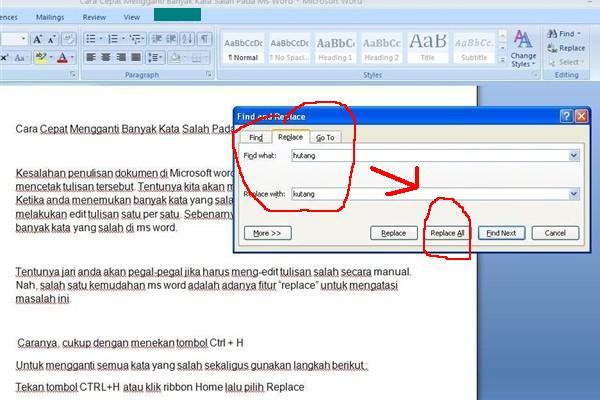Open the Bullets dropdown arrow
Viewport: 600px width, 400px height.
[101, 39]
